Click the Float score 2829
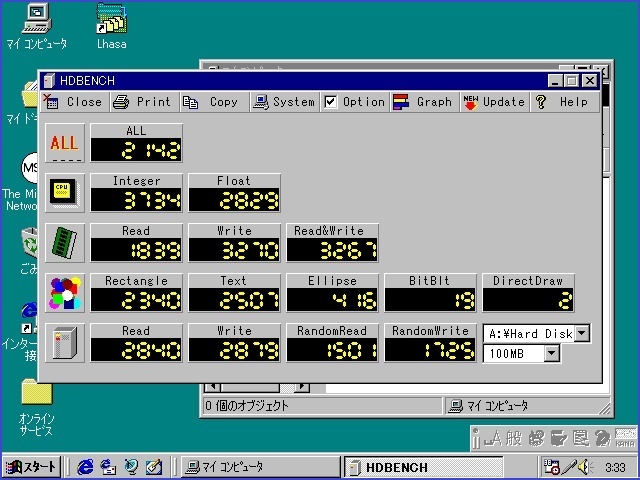The image size is (640, 480). point(234,200)
